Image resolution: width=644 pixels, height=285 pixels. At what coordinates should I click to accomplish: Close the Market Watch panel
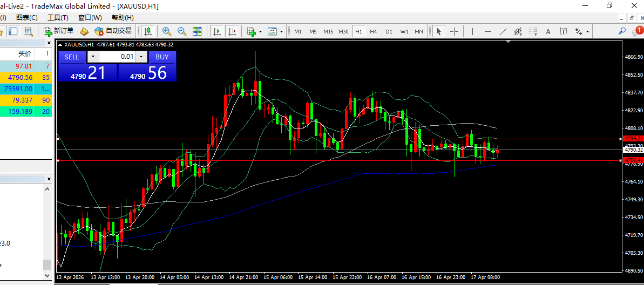pyautogui.click(x=49, y=43)
